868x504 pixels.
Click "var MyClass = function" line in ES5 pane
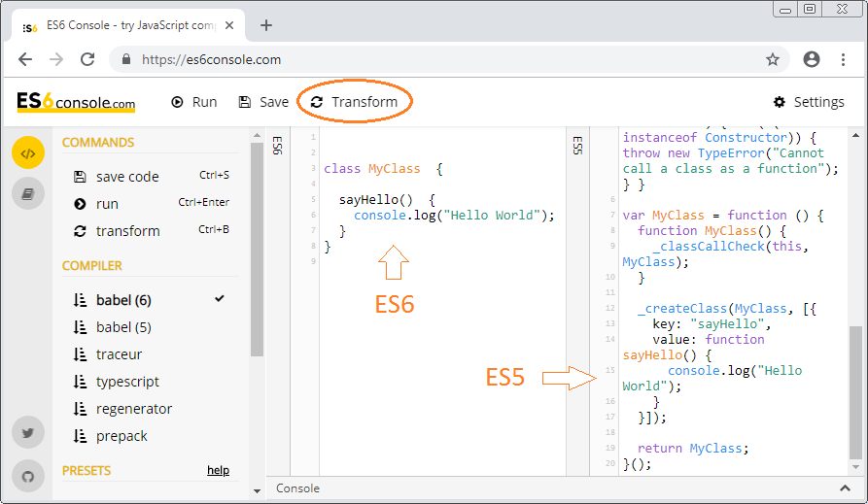coord(723,216)
